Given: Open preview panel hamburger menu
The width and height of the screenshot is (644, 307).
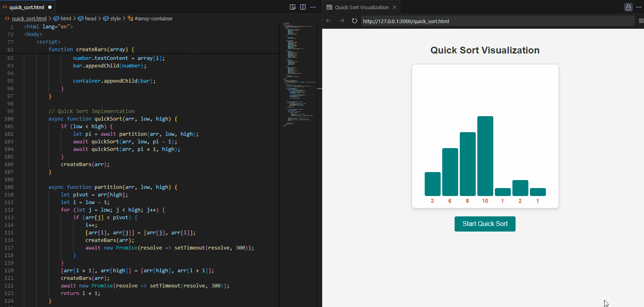Looking at the screenshot, I should (x=641, y=21).
